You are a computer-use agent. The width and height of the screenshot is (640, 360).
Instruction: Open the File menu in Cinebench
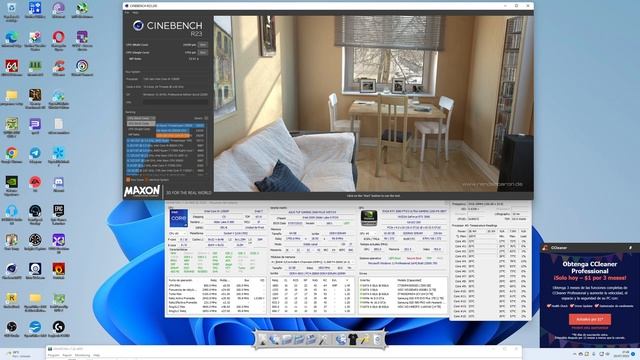(127, 13)
